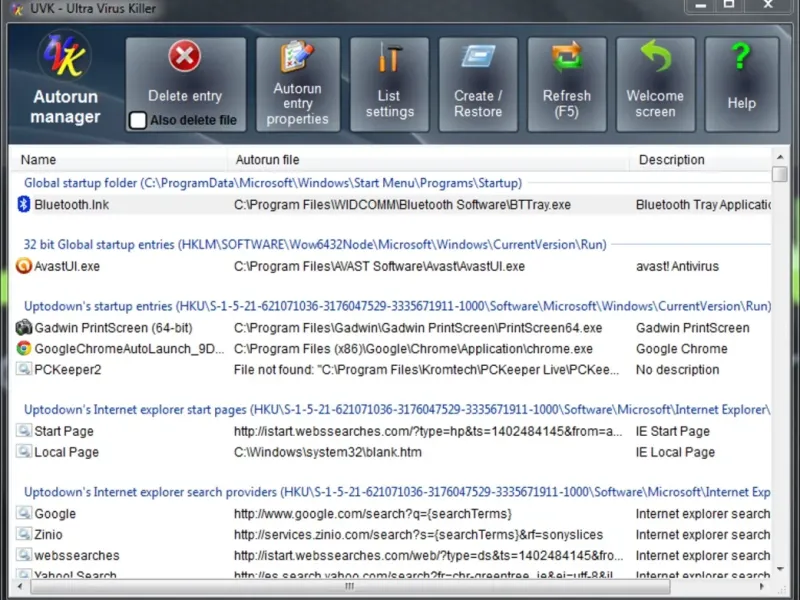The image size is (800, 600).
Task: Click the Gadwin PrintScreen description cell
Action: [x=692, y=328]
